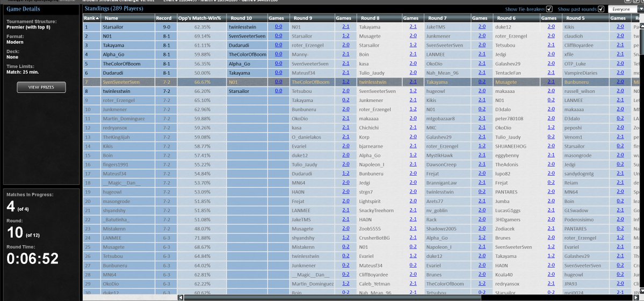Select the Round 5 column header
Screen dimensions: 644x301
click(585, 18)
